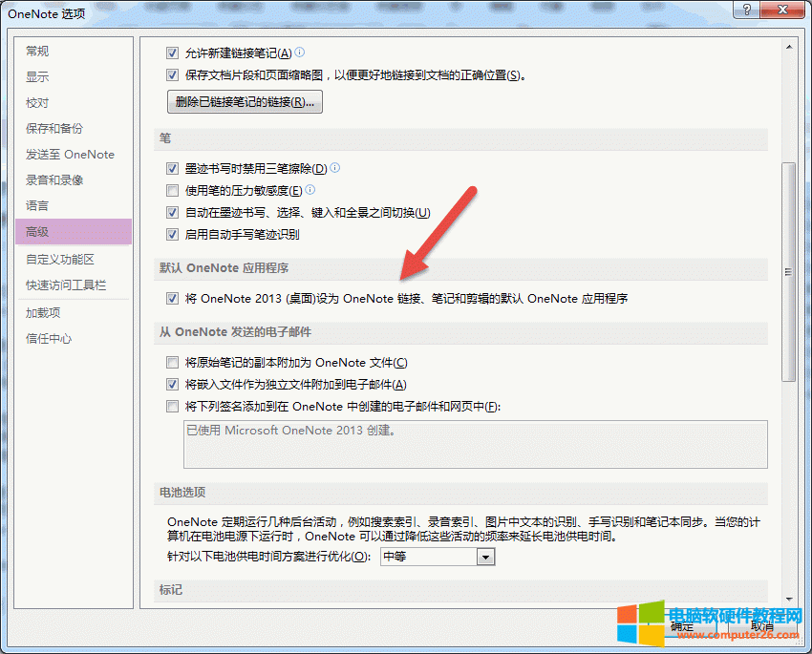Enable 使用笔的压力敏感度 checkbox
Screen dimensions: 812x654
coord(173,190)
